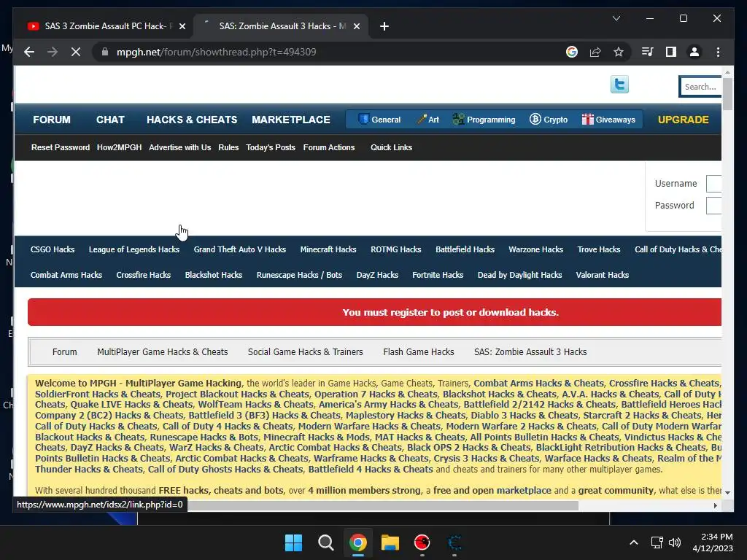This screenshot has height=560, width=747.
Task: Open Windows taskbar search
Action: point(326,542)
